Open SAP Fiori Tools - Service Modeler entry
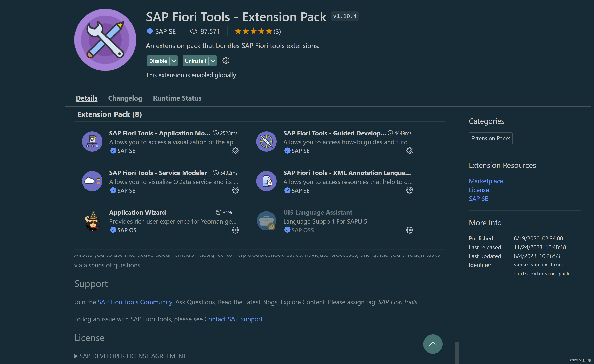This screenshot has width=594, height=364. click(x=158, y=173)
